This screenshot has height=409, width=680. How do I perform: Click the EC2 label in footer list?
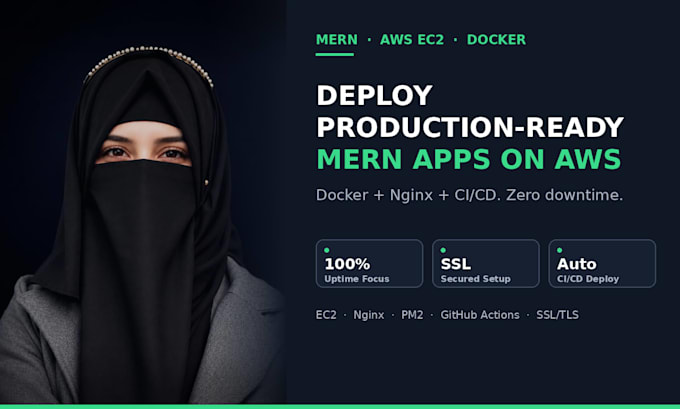point(326,315)
